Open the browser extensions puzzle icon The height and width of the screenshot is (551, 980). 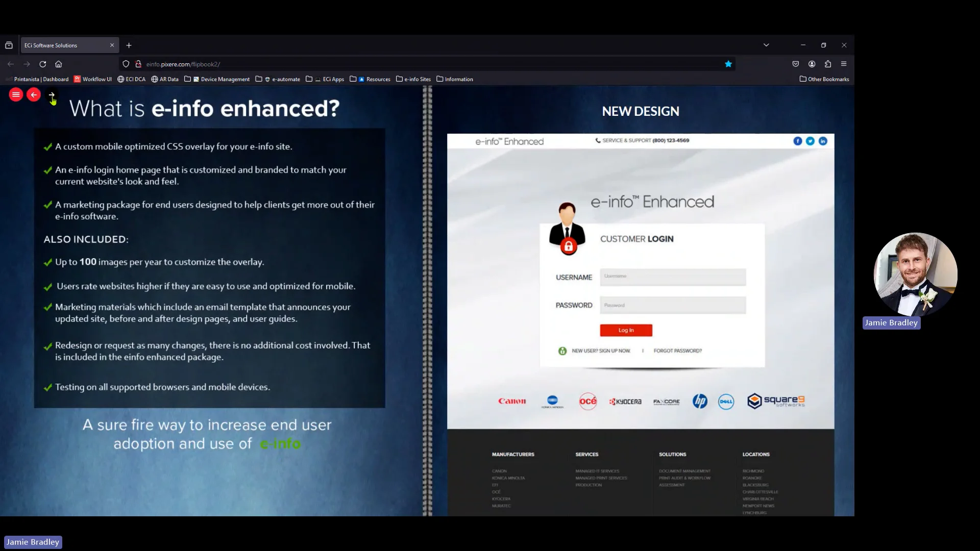click(x=828, y=64)
